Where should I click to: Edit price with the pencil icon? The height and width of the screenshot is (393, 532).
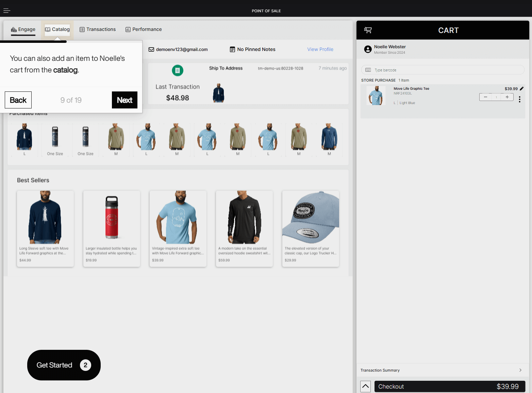coord(522,89)
